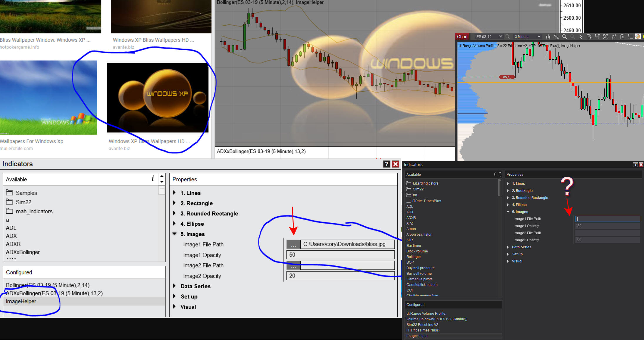Click the dark Image2 Opacity field showing 20

point(608,240)
